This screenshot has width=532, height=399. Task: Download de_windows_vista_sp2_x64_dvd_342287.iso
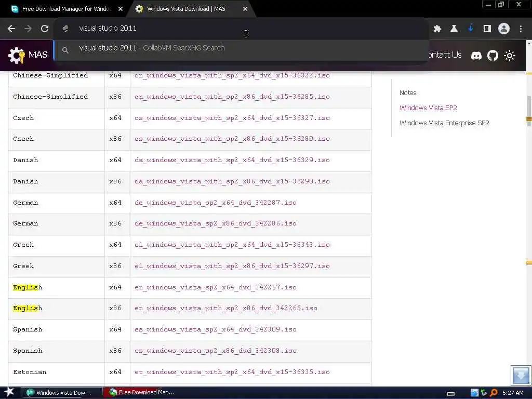coord(216,203)
